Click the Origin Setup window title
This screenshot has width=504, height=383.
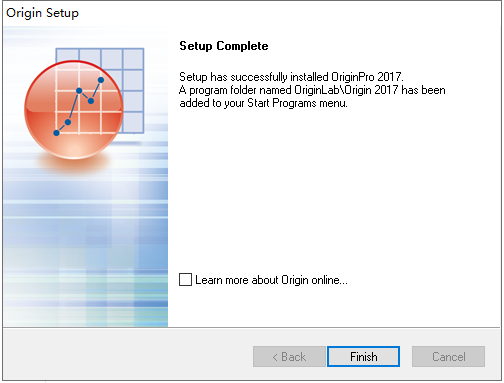[42, 13]
